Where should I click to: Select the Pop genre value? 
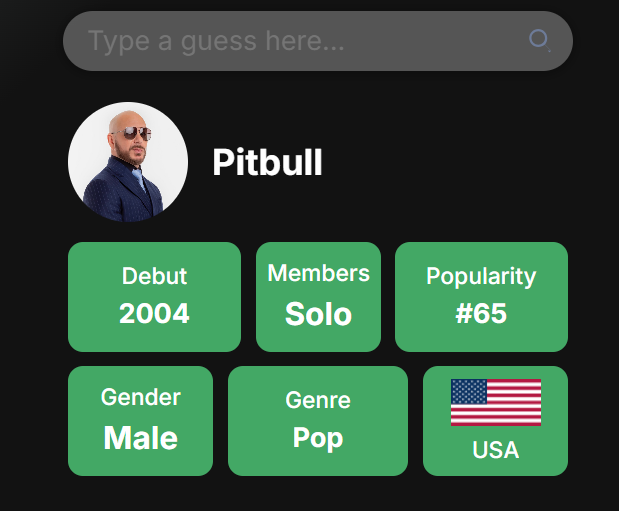pos(318,438)
